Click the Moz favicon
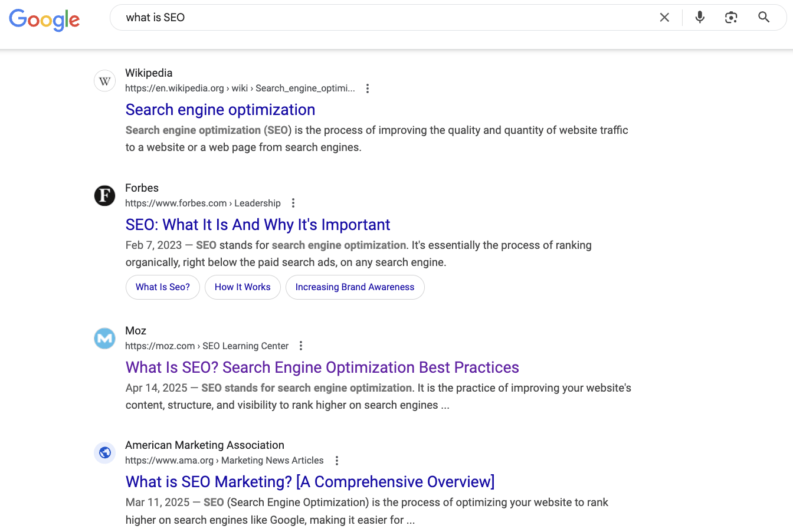Image resolution: width=793 pixels, height=532 pixels. (105, 339)
